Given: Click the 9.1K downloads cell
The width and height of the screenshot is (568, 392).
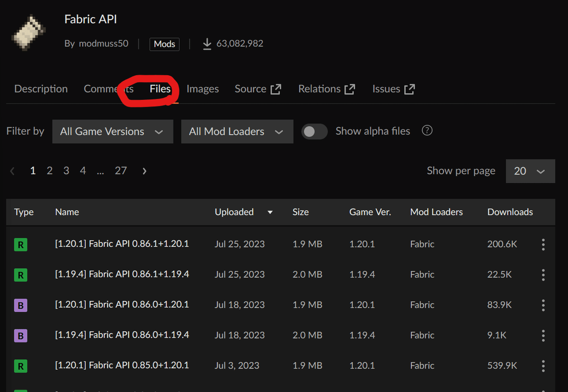Looking at the screenshot, I should point(497,335).
